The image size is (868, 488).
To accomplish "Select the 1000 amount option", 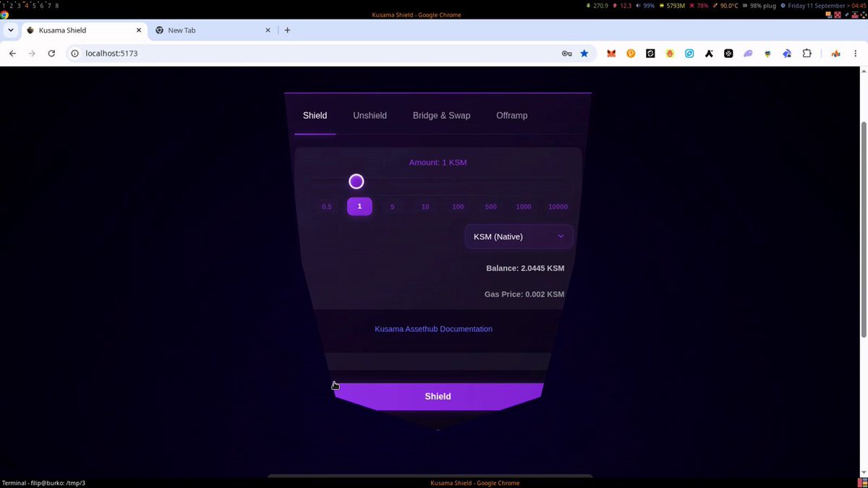I will (x=524, y=207).
